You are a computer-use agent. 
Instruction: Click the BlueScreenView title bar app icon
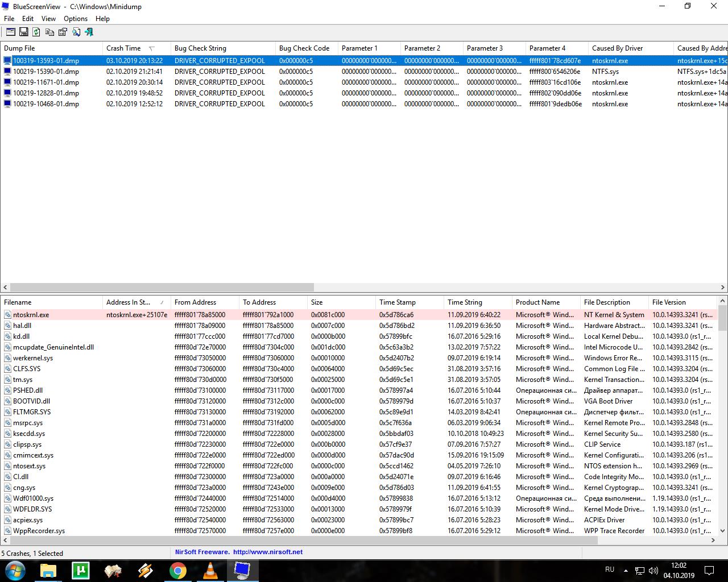tap(6, 6)
